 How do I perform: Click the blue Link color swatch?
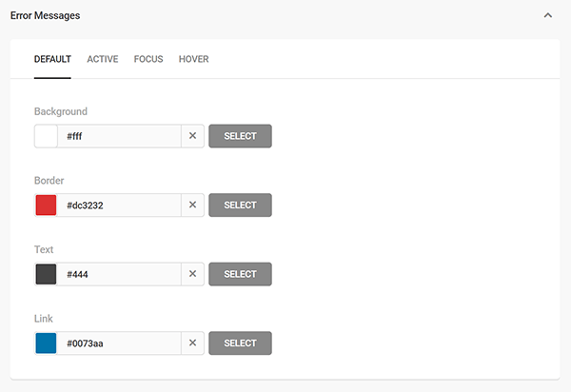click(x=46, y=343)
